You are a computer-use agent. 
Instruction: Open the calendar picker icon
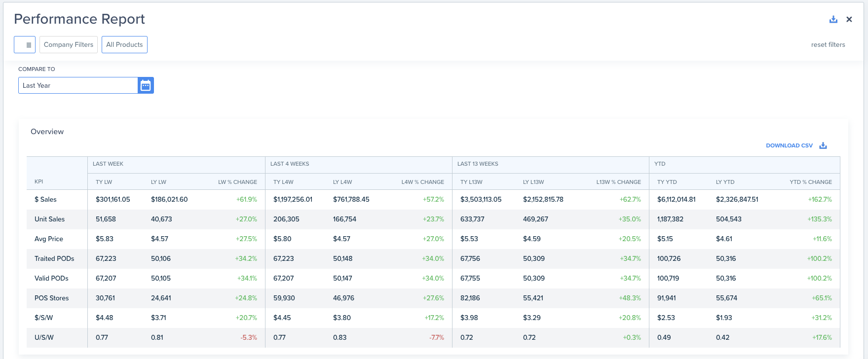146,85
